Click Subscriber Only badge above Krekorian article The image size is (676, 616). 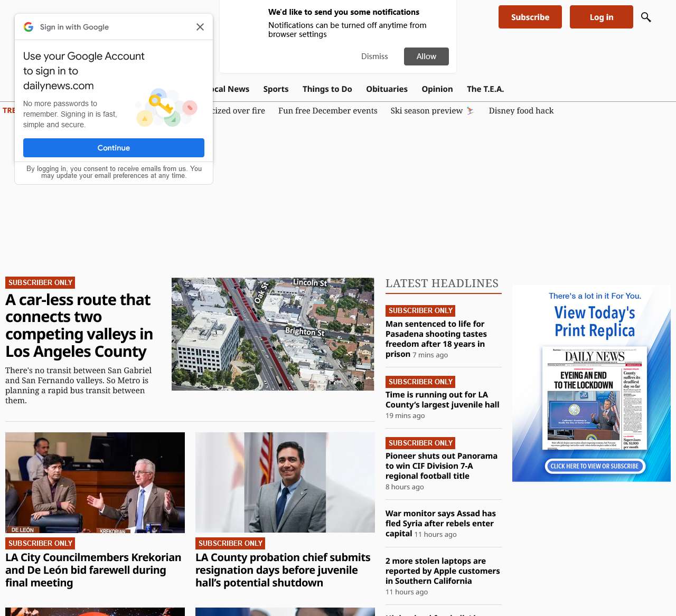coord(40,543)
